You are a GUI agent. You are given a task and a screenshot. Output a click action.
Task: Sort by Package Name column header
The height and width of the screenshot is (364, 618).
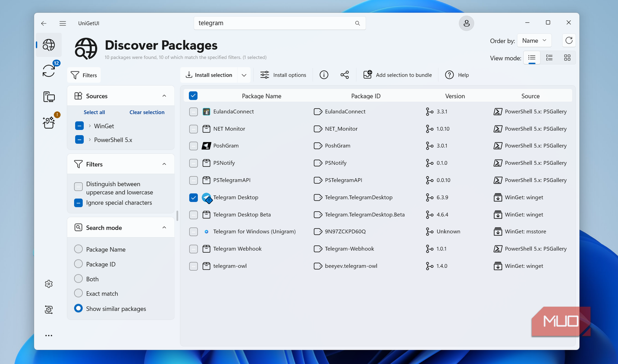[x=261, y=96]
